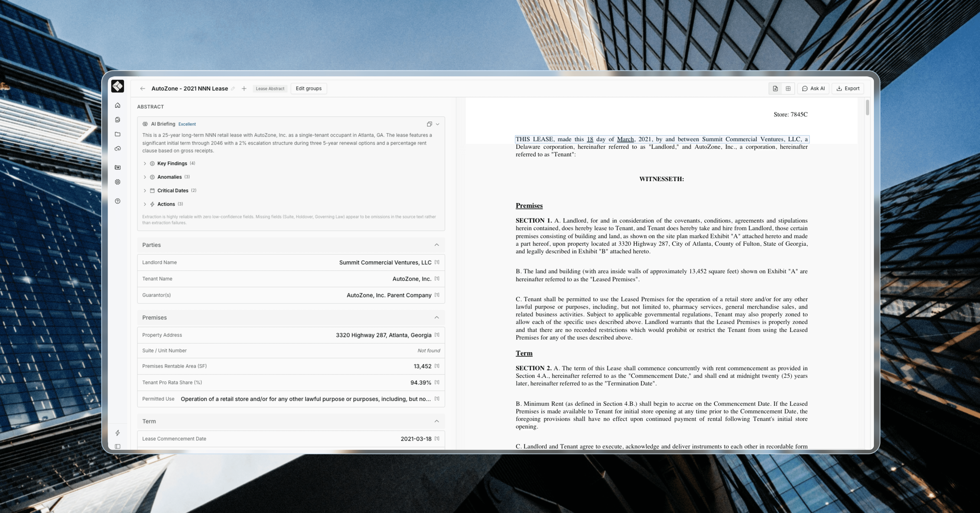Click the plus icon next to title
Viewport: 980px width, 513px height.
pyautogui.click(x=244, y=89)
